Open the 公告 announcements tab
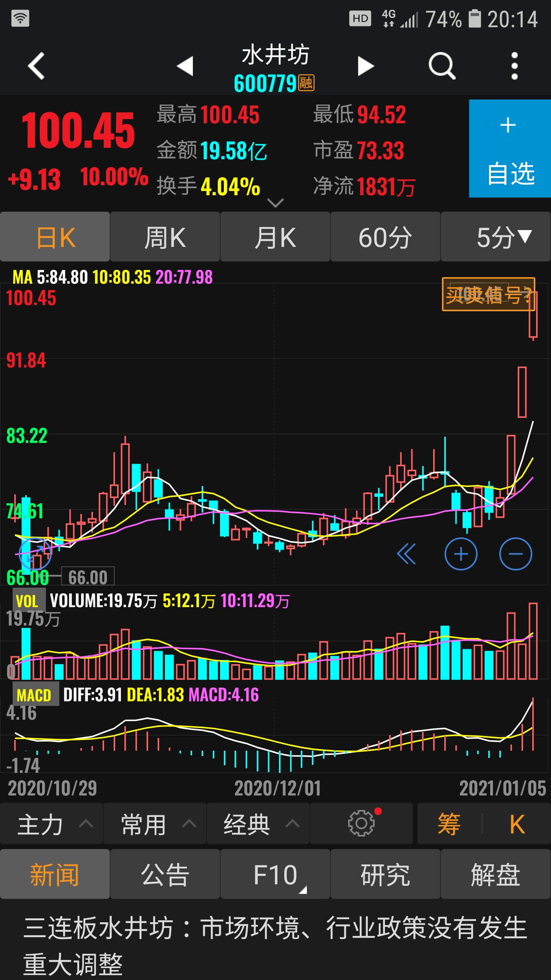Viewport: 551px width, 980px height. click(x=165, y=875)
